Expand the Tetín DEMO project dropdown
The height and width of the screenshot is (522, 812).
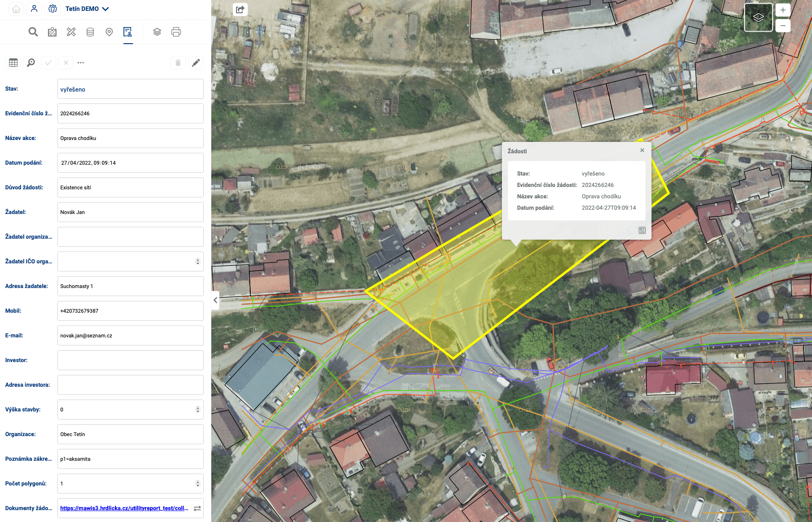coord(87,9)
